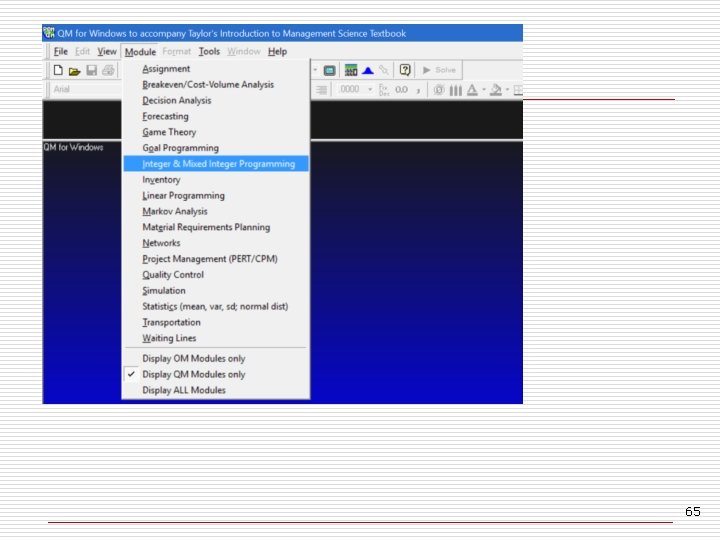
Task: Click the Save disk icon
Action: pos(92,71)
